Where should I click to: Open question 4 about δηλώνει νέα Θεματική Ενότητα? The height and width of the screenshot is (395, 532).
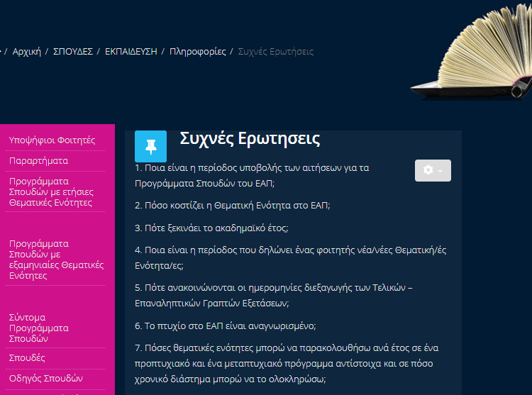click(290, 257)
